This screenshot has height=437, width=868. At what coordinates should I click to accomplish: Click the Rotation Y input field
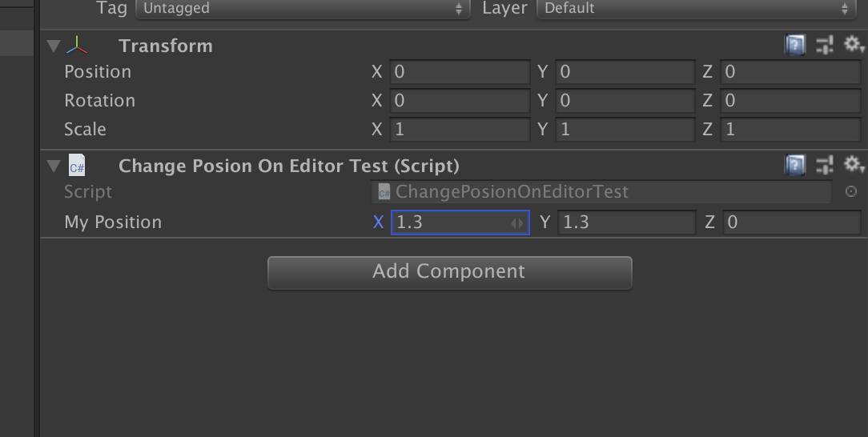coord(625,101)
